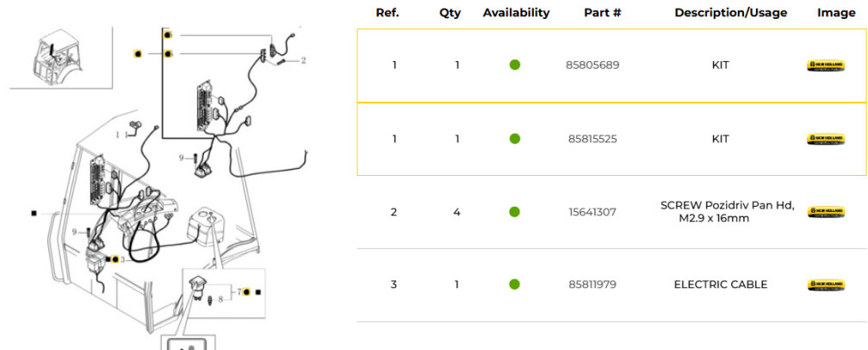This screenshot has width=868, height=350.
Task: View New Holland image for ELECTRIC CABLE
Action: pyautogui.click(x=825, y=284)
